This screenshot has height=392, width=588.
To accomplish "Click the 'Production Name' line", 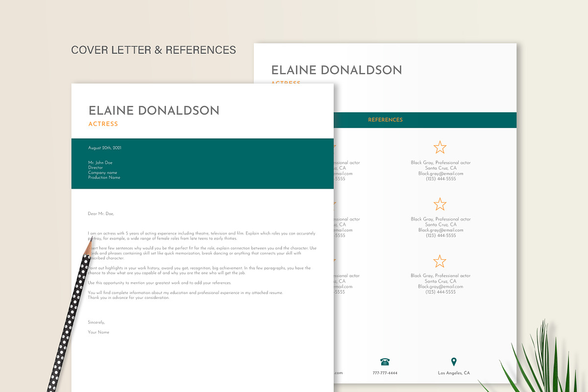I will (104, 177).
